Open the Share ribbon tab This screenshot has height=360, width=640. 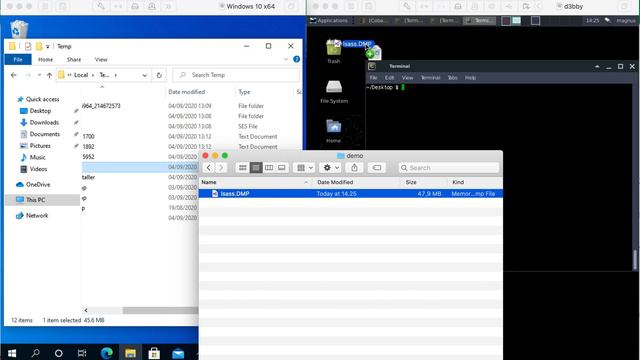click(74, 60)
